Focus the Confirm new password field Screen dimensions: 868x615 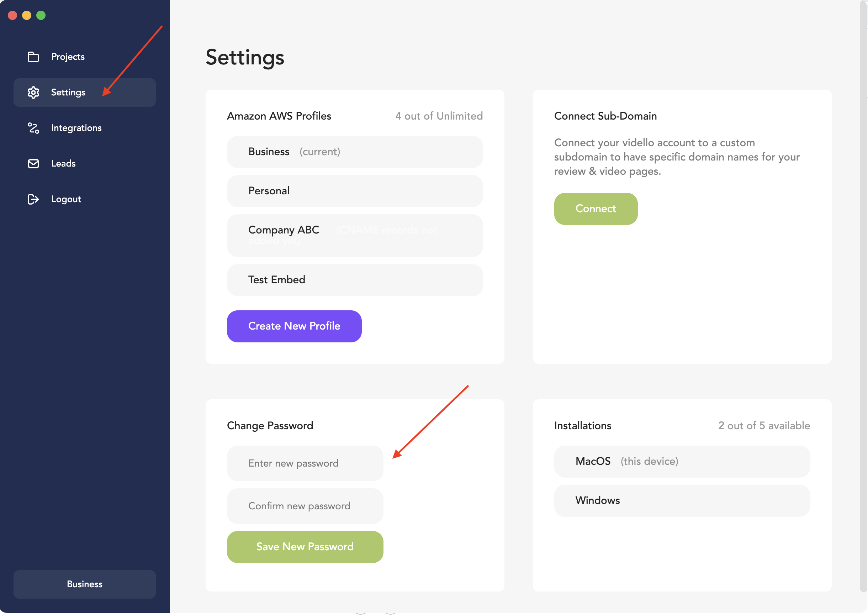coord(305,506)
